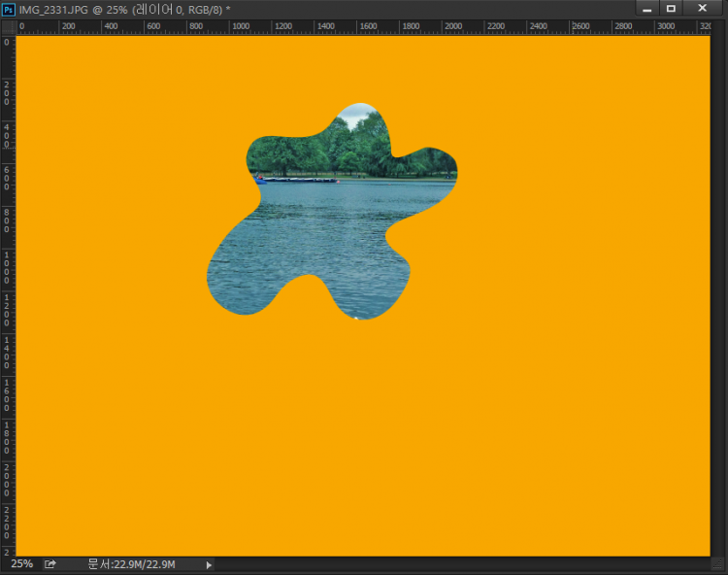Click the 1000 mark on horizontal ruler
The height and width of the screenshot is (575, 728).
pos(240,27)
